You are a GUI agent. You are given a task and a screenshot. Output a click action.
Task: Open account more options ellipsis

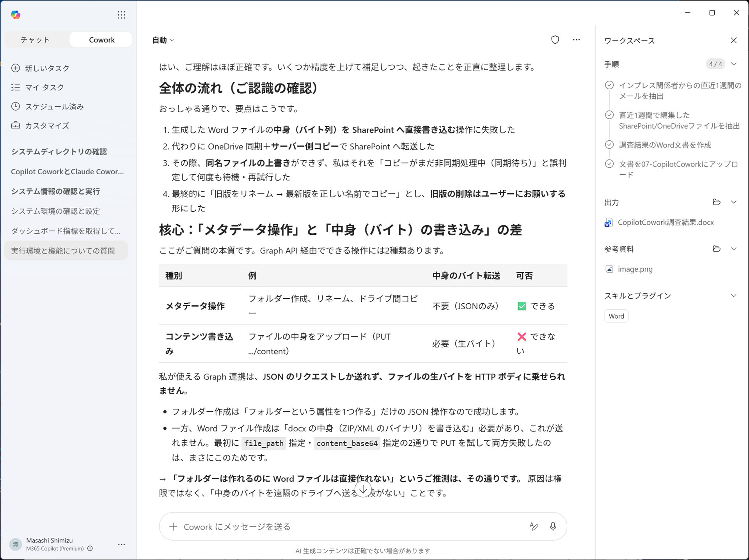(121, 544)
